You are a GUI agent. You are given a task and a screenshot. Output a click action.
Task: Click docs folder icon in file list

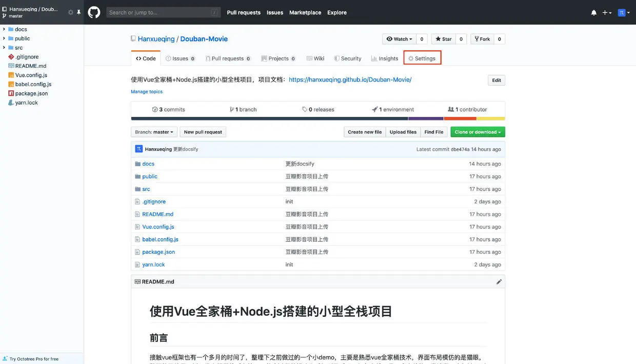click(137, 164)
